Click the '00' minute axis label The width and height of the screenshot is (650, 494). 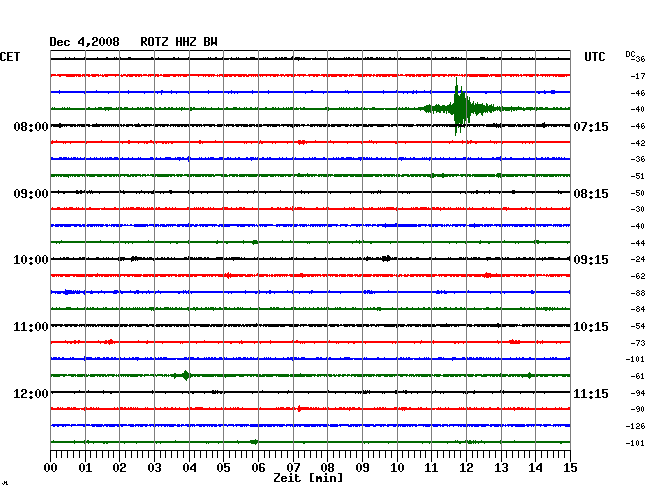coord(51,467)
